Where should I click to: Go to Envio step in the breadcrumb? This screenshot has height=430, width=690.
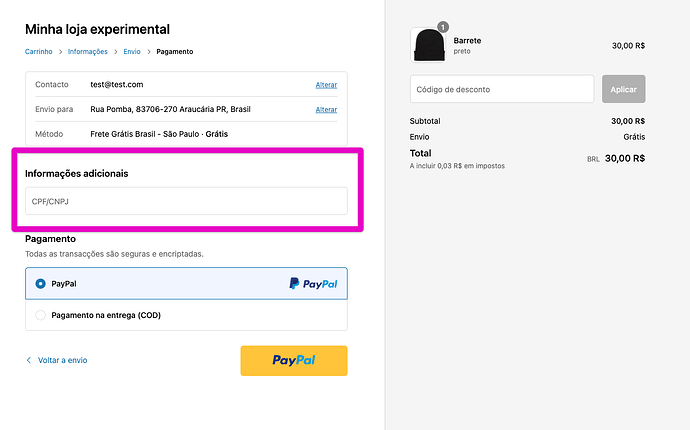click(132, 51)
